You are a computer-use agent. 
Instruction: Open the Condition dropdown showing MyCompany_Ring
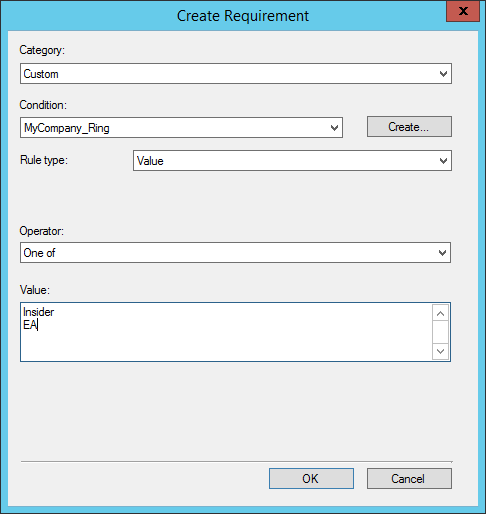[x=181, y=128]
